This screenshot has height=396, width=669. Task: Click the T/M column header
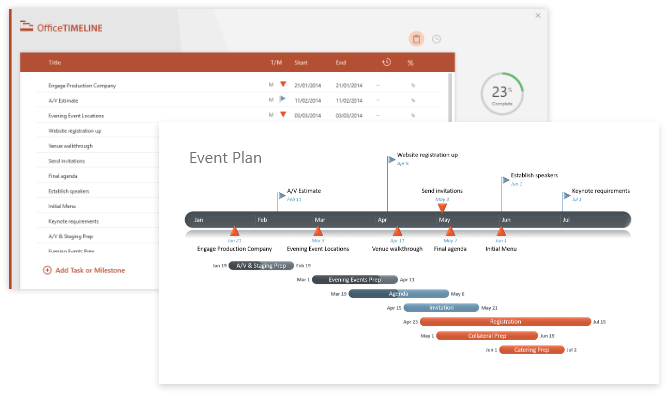pos(276,62)
